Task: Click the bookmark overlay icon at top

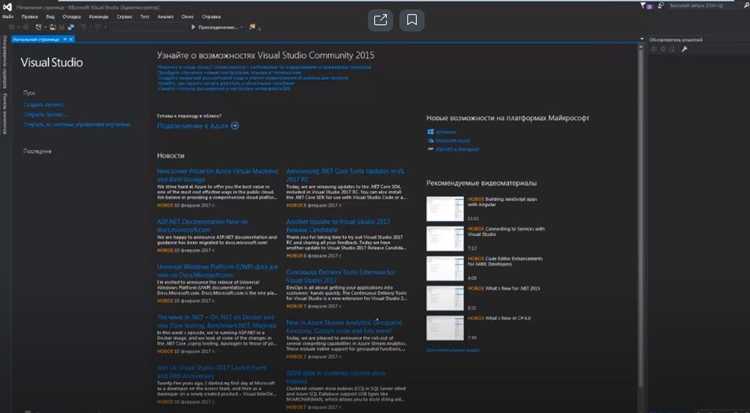Action: click(x=411, y=20)
